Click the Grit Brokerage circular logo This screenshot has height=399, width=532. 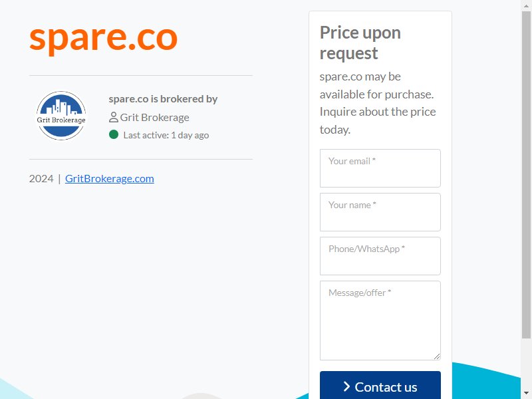coord(61,116)
